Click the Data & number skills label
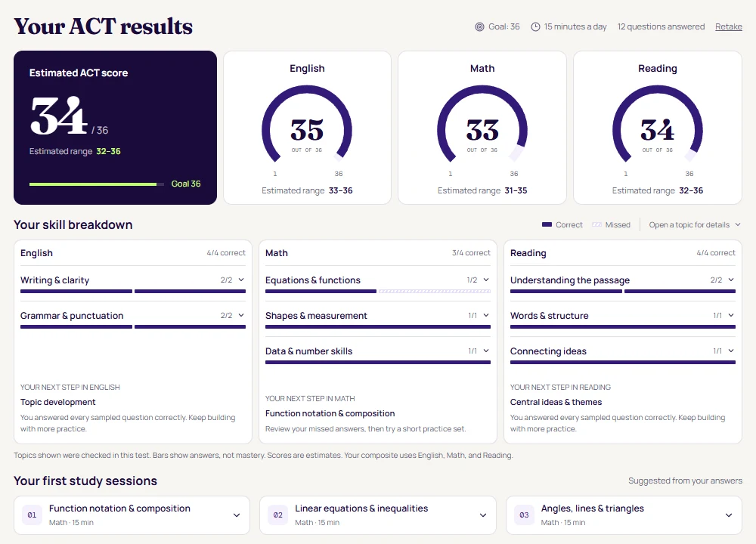Screen dimensions: 756x544 click(x=308, y=351)
